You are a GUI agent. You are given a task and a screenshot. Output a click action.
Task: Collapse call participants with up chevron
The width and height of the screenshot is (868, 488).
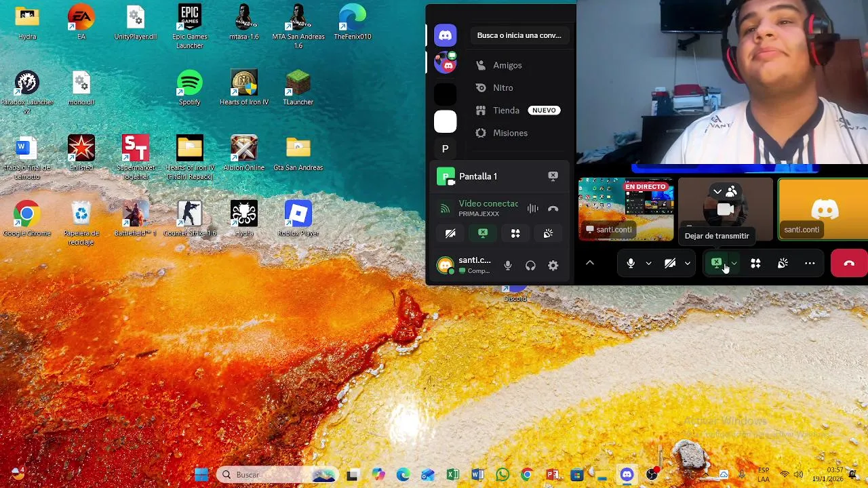point(590,263)
